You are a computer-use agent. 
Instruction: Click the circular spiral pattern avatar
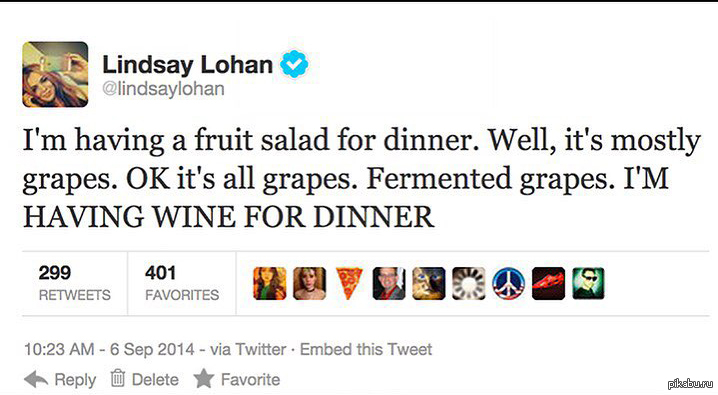[x=468, y=283]
